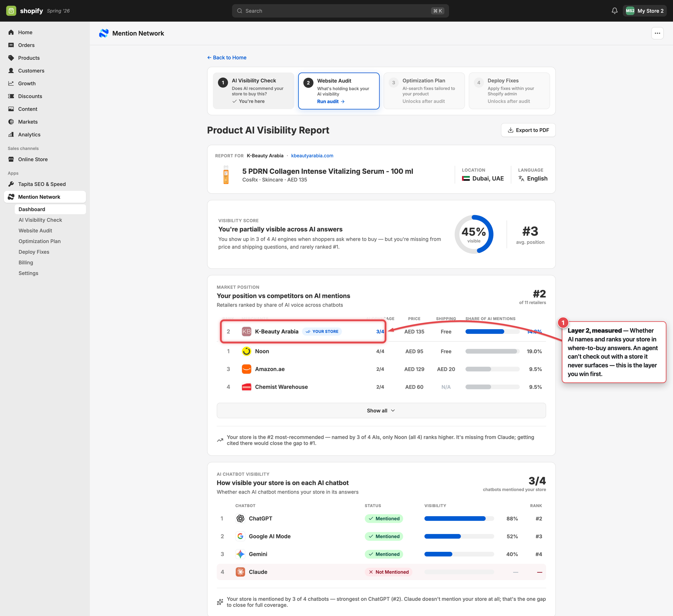This screenshot has width=673, height=616.
Task: Click Chemist Warehouse's N/A shipping cell
Action: click(446, 387)
